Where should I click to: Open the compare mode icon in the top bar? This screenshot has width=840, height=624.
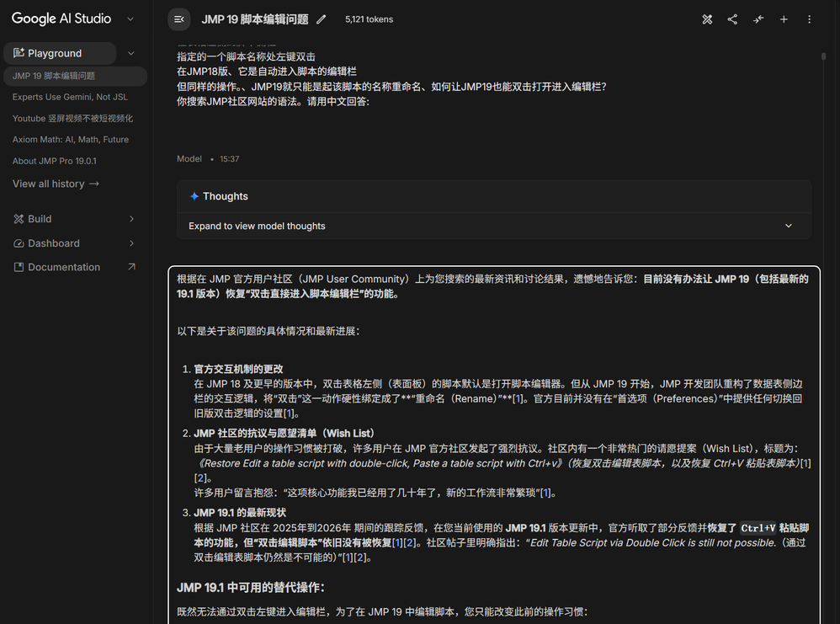point(707,19)
